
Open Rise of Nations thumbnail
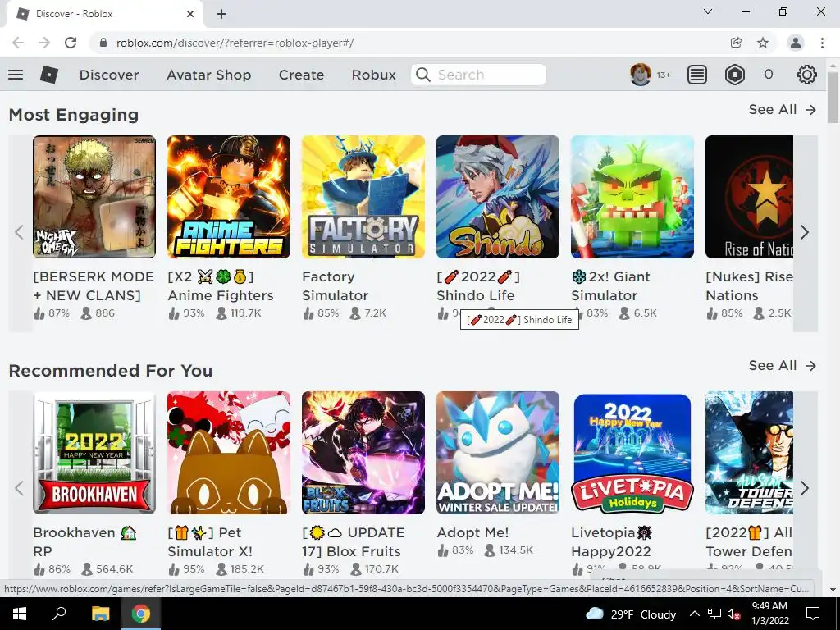click(x=749, y=197)
